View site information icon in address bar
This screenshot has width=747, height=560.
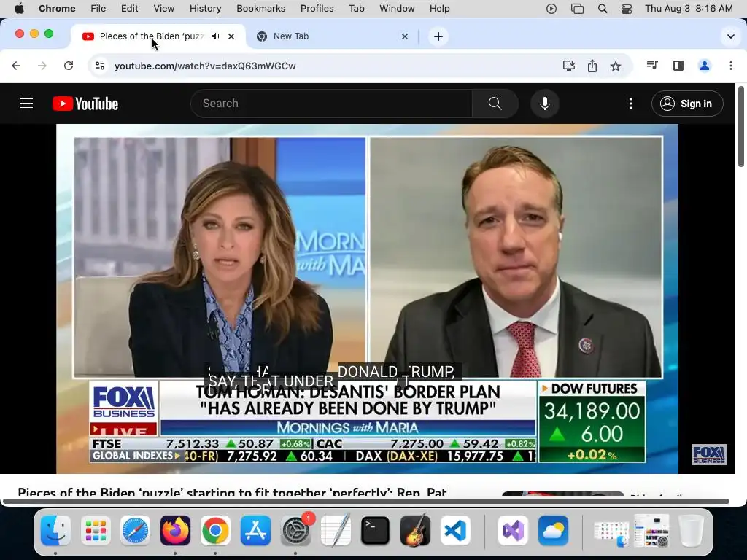[99, 66]
